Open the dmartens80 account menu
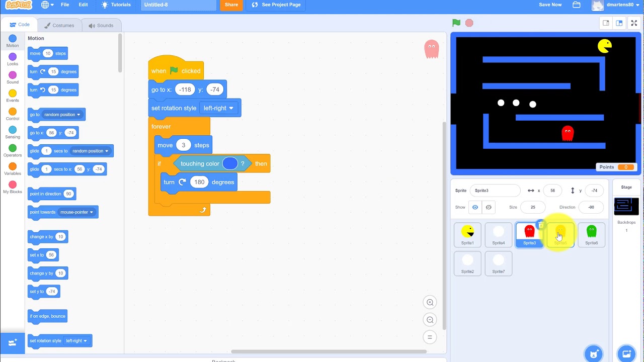This screenshot has height=362, width=644. tap(617, 5)
